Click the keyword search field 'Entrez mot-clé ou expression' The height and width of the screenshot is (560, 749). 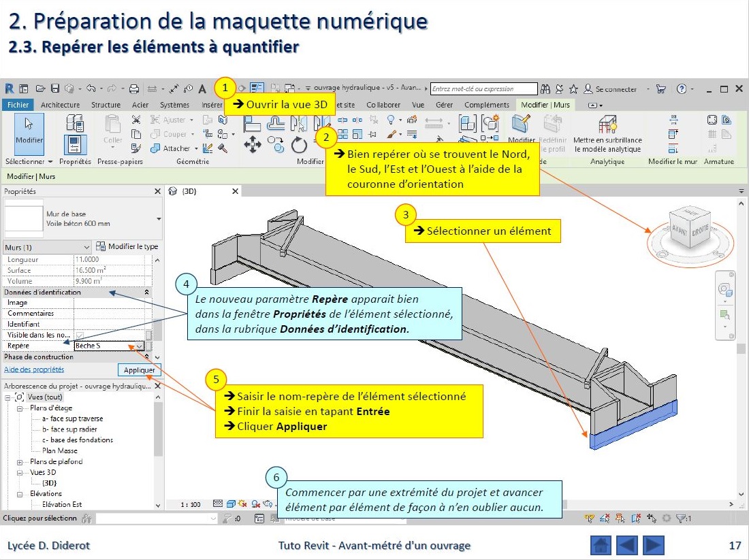click(483, 89)
